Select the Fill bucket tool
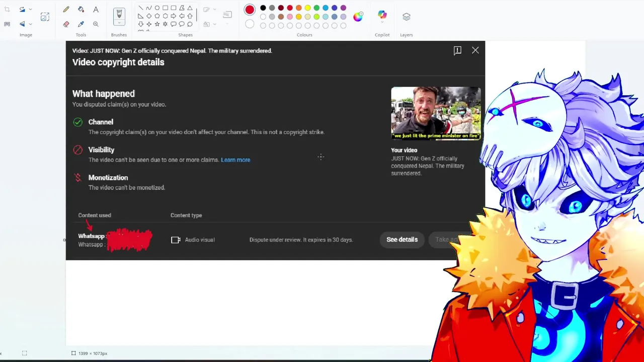Screen dimensions: 644x362 (81, 10)
